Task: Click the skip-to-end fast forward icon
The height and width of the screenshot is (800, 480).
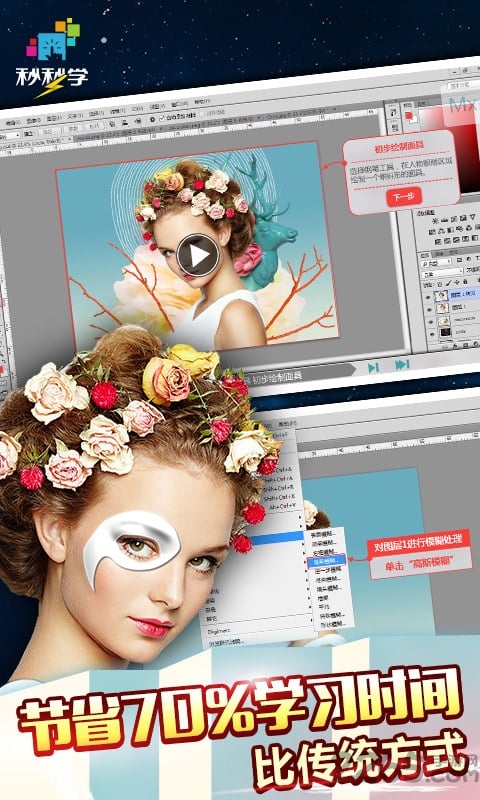Action: click(x=402, y=365)
